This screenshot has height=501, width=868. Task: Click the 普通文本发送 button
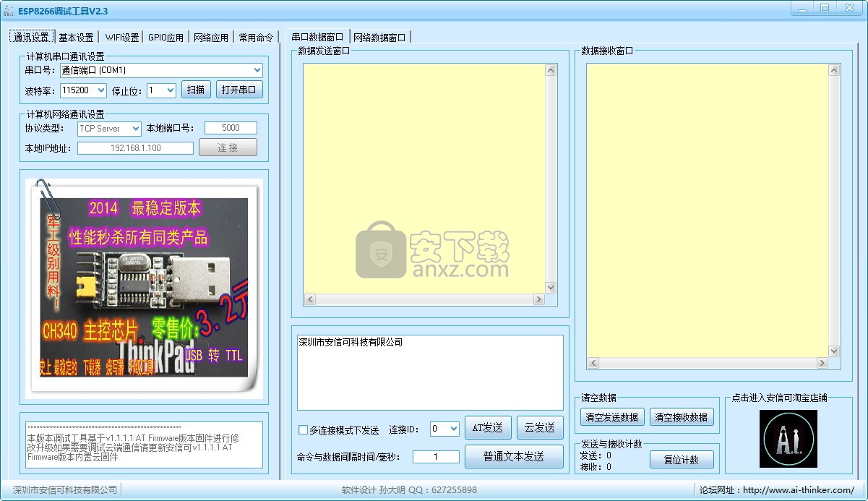[x=514, y=457]
